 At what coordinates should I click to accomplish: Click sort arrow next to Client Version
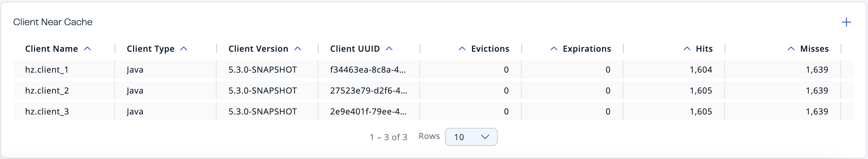(x=298, y=49)
